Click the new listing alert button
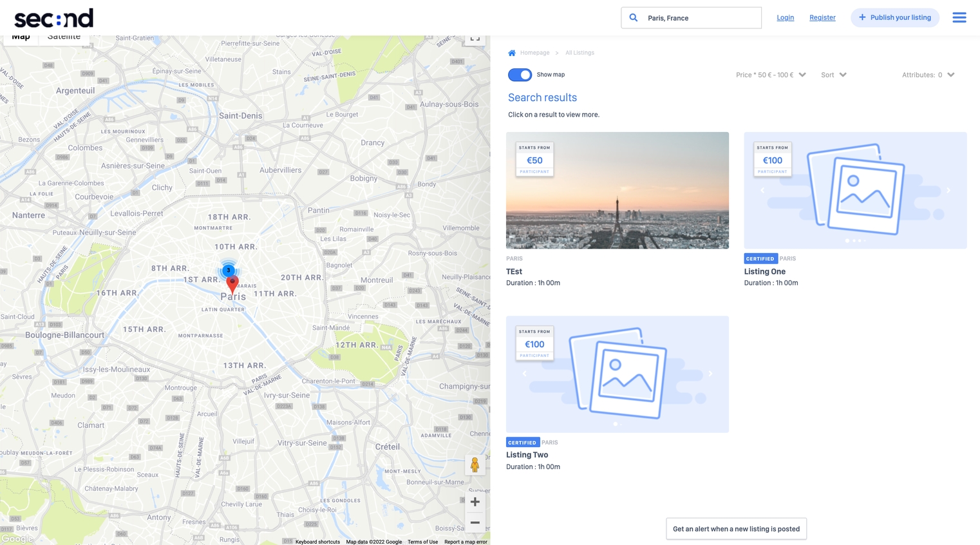Screen dimensions: 980x545 click(736, 529)
